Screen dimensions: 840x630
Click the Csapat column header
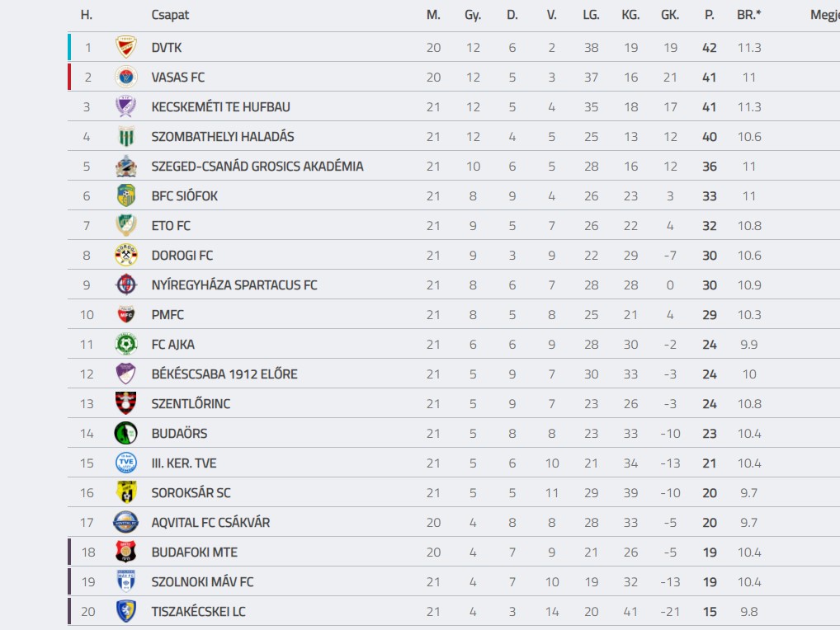pos(170,15)
